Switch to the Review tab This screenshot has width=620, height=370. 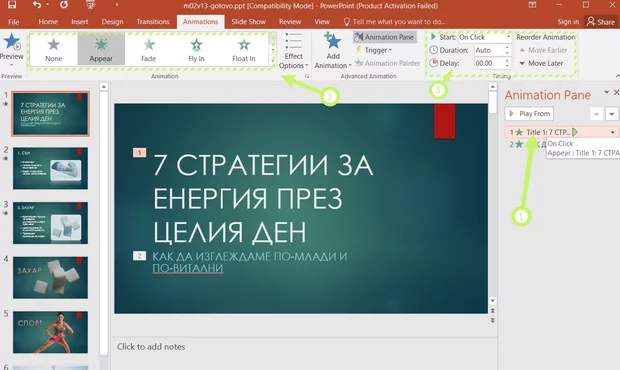(290, 22)
